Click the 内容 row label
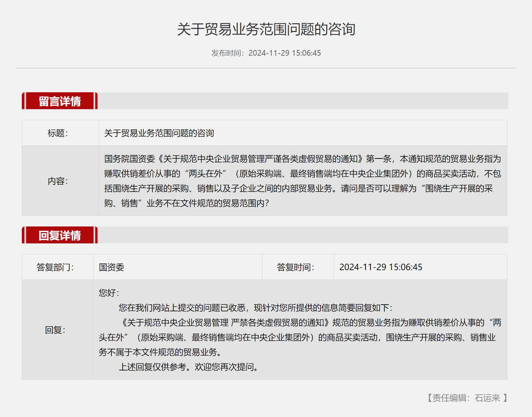The height and width of the screenshot is (417, 532). (58, 181)
